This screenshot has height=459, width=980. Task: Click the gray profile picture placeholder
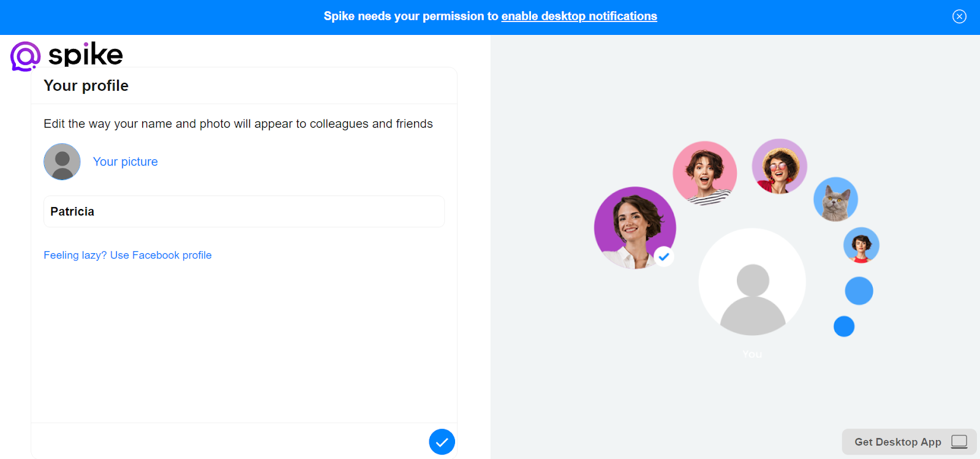pos(62,162)
